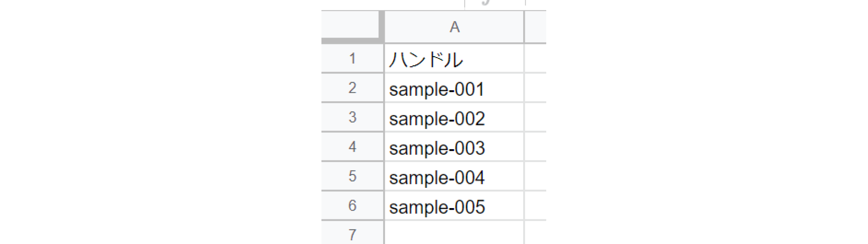Select row 7 header
This screenshot has height=244, width=868.
352,234
